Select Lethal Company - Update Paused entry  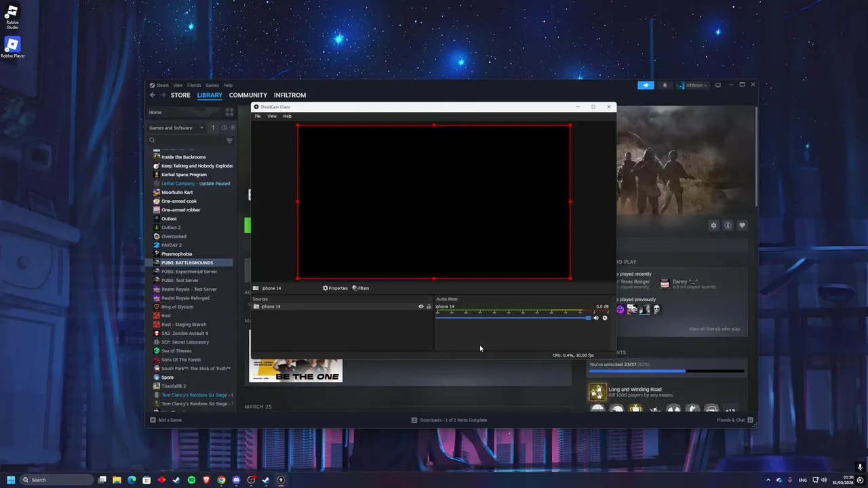pos(195,183)
